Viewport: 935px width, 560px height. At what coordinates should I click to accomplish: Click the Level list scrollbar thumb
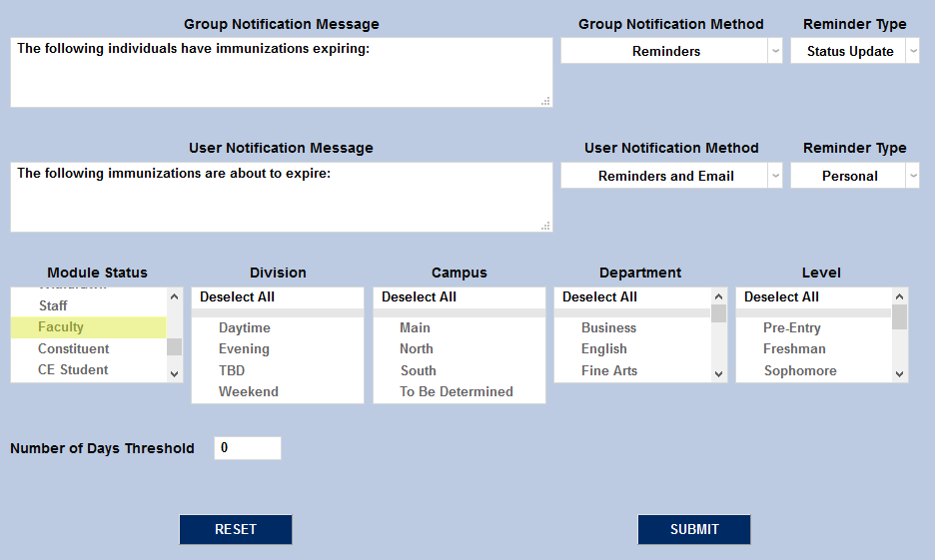[900, 317]
